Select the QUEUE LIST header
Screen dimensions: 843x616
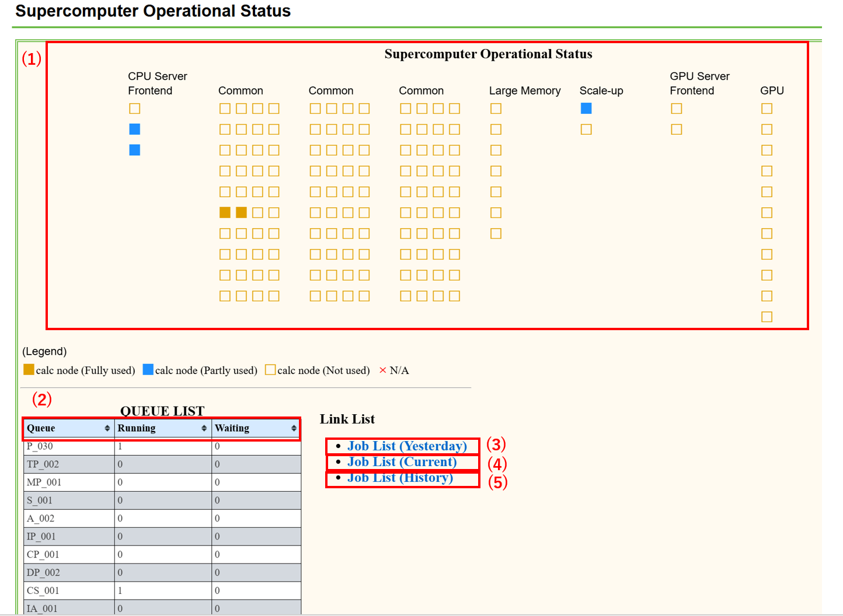click(162, 411)
